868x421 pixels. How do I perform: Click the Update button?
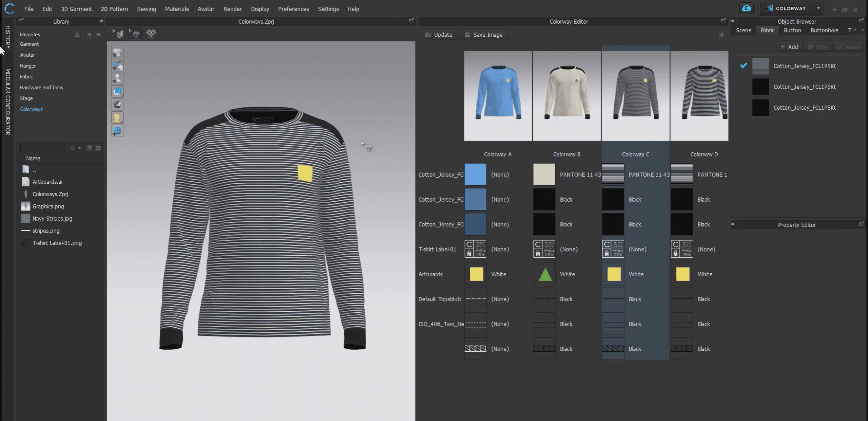439,35
